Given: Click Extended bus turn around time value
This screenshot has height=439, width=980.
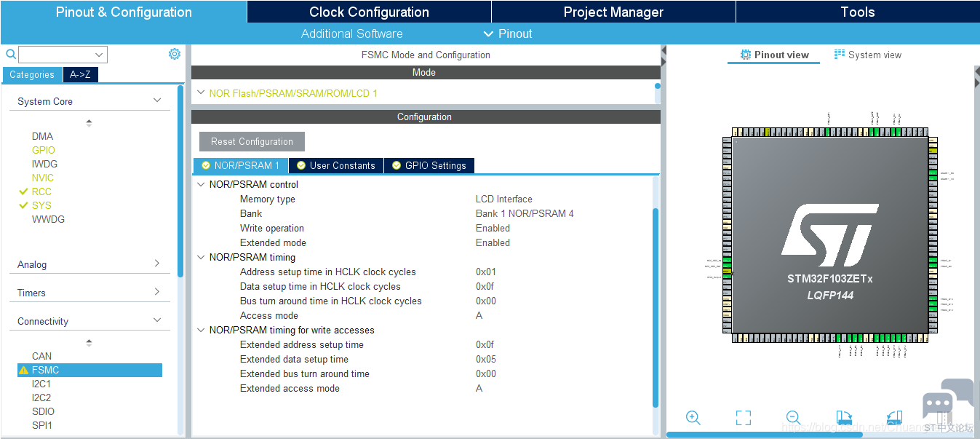Looking at the screenshot, I should [x=486, y=373].
